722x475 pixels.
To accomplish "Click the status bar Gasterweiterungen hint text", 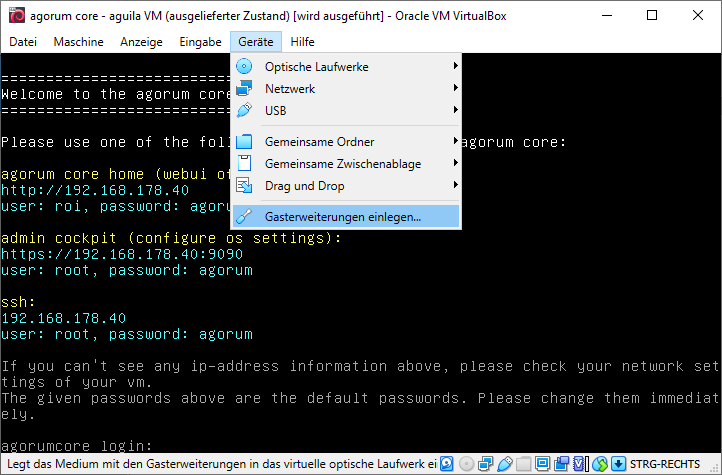I will pyautogui.click(x=222, y=464).
